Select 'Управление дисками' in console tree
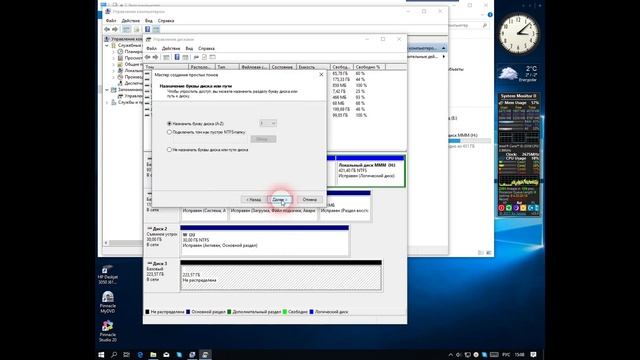This screenshot has height=360, width=640. pyautogui.click(x=129, y=96)
